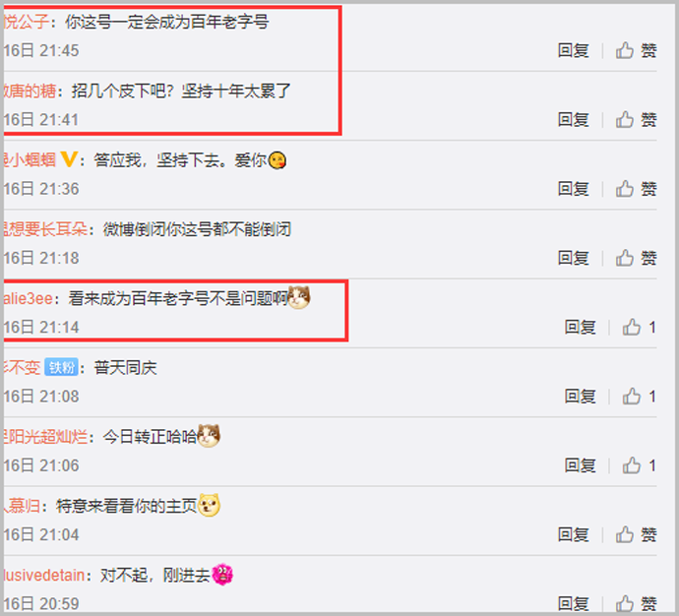Reply to the 21:06 comment
The image size is (679, 616).
click(x=580, y=465)
